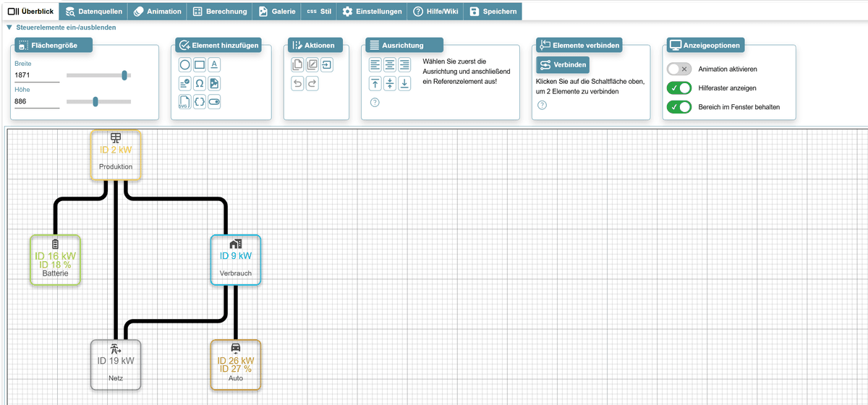Align elements to horizontal center

(389, 64)
